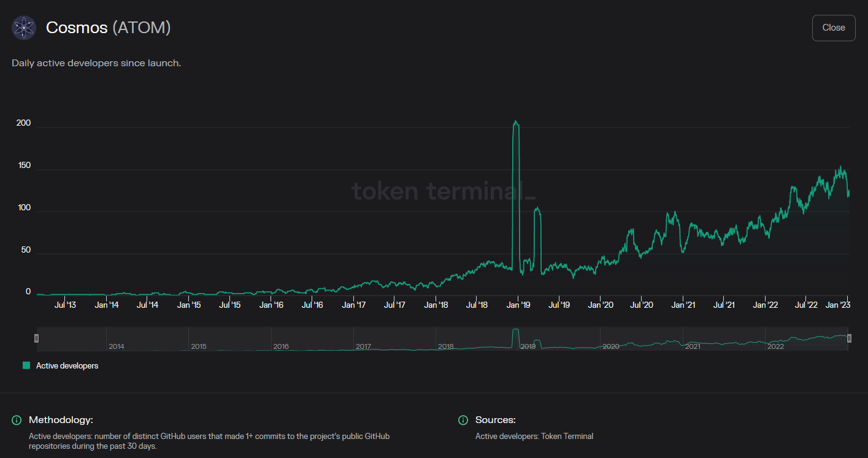Click the 2016 label in range navigator
The width and height of the screenshot is (868, 458).
coord(281,346)
